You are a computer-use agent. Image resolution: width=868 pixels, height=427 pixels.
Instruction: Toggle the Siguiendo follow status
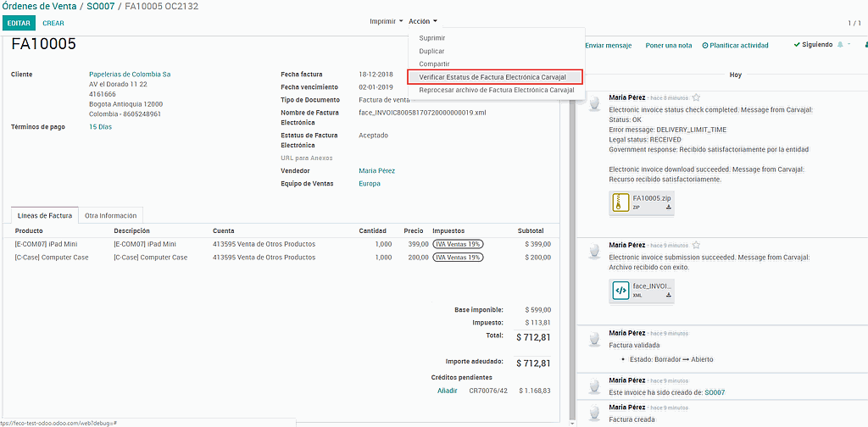point(813,45)
